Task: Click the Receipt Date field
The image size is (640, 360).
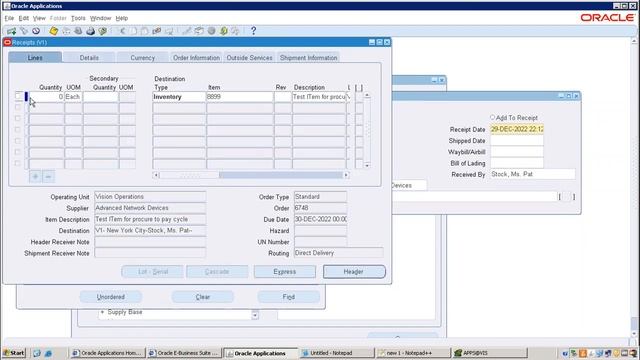Action: coord(517,129)
